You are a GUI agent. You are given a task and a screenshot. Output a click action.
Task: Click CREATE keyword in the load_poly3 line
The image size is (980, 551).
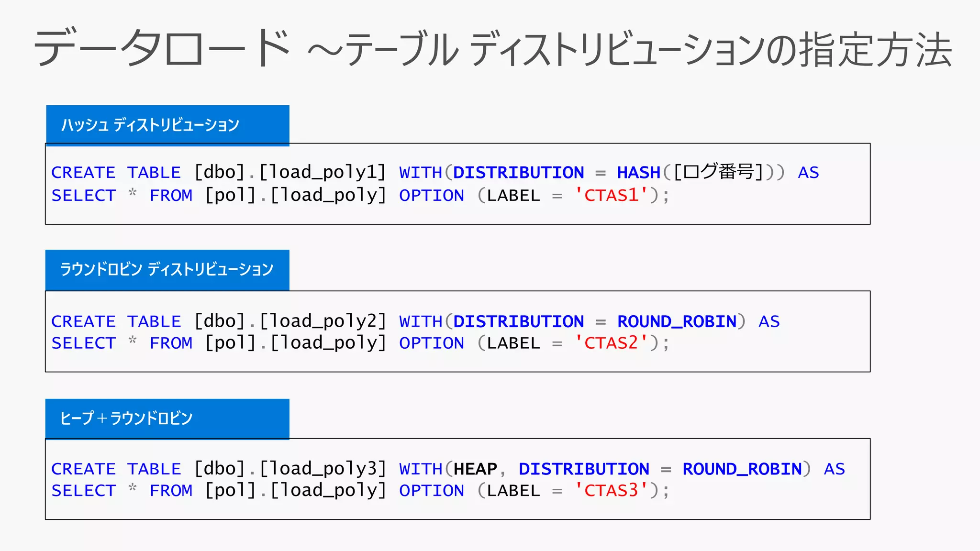coord(83,469)
